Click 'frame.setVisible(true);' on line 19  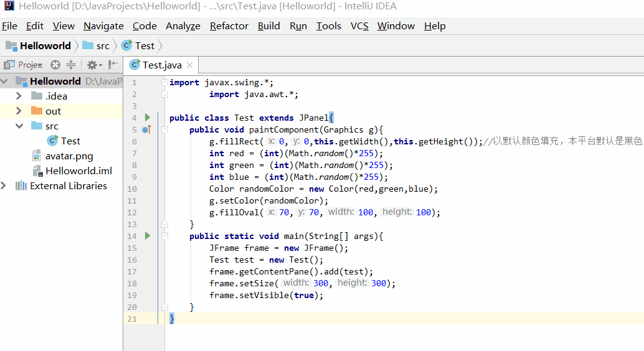point(266,295)
